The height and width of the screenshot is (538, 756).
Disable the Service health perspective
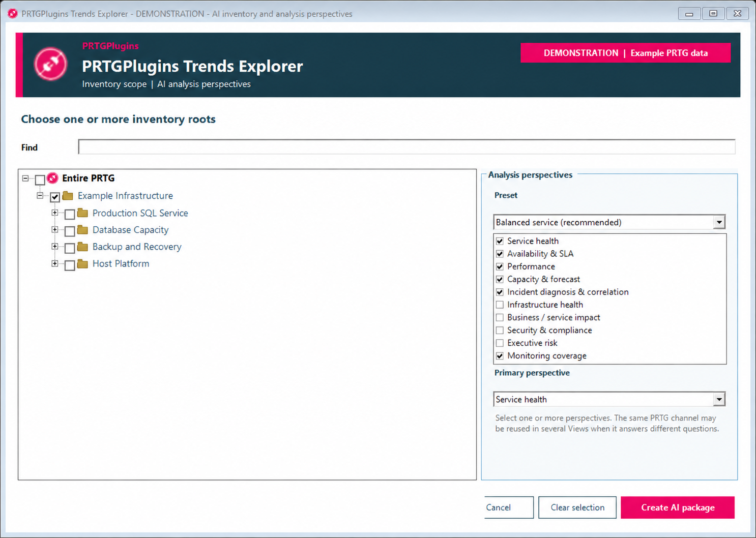[x=500, y=241]
